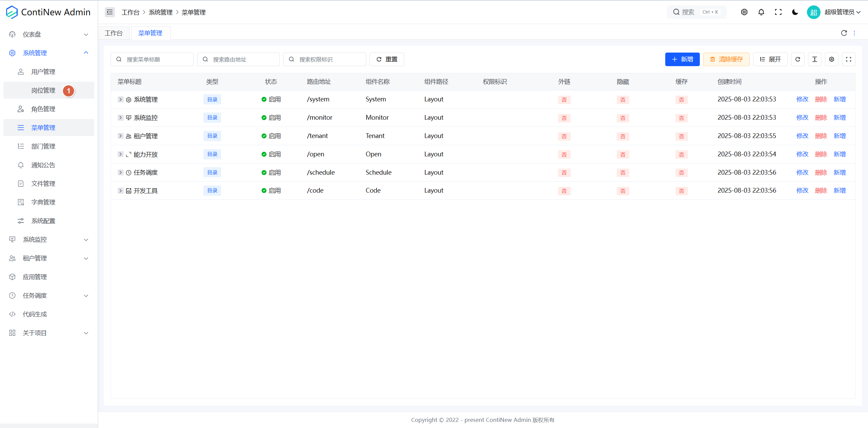Screen dimensions: 868x428
Task: Click 新增 in the 租户管理 row
Action: coord(840,136)
